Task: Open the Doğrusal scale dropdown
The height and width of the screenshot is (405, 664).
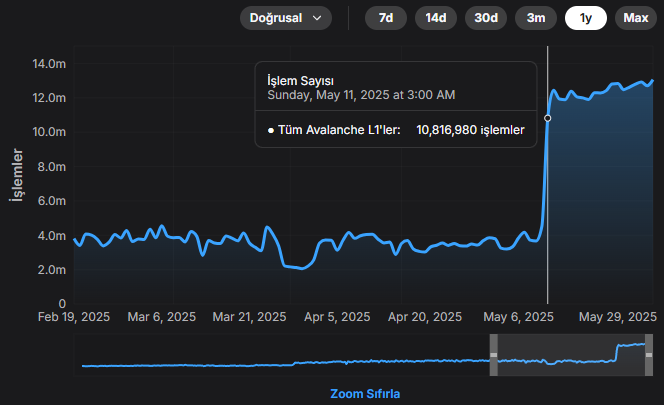Action: coord(286,18)
